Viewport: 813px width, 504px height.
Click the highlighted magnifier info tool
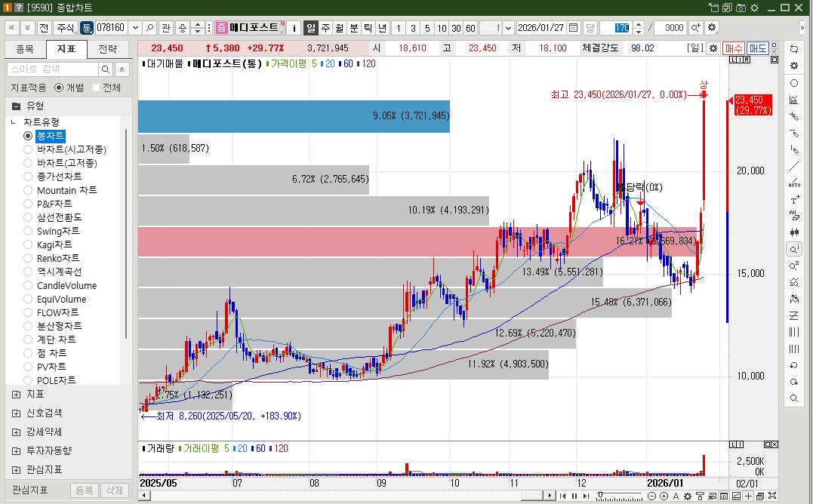click(794, 249)
